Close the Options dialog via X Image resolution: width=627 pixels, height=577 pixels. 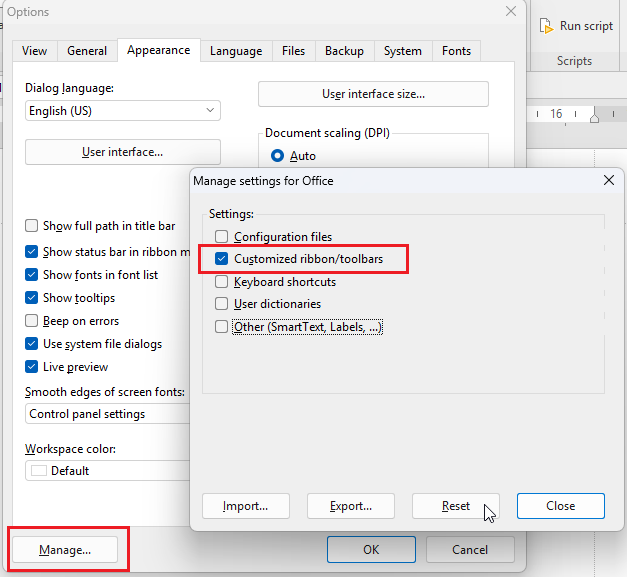[x=511, y=12]
